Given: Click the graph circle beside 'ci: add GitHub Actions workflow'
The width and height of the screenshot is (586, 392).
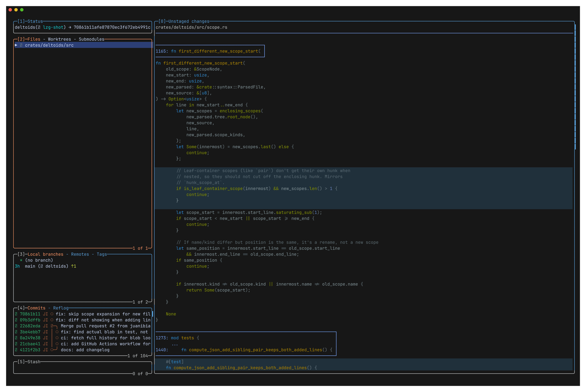Looking at the screenshot, I should click(57, 344).
